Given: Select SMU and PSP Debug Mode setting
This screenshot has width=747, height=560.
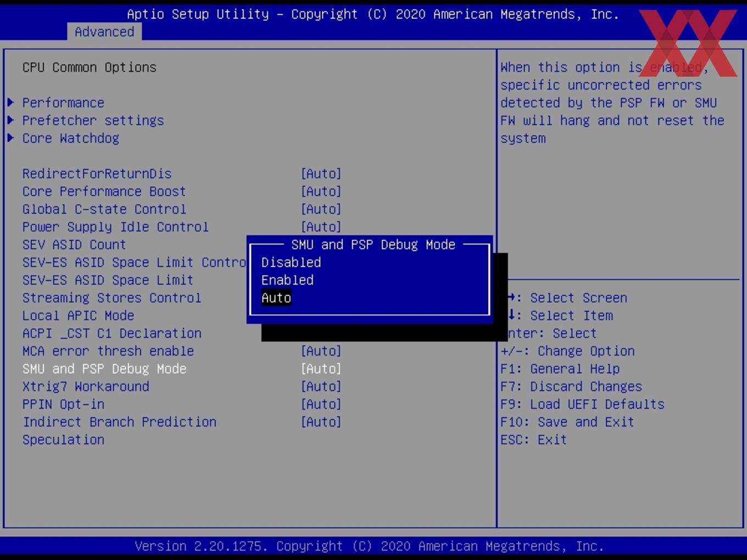Looking at the screenshot, I should pos(104,369).
